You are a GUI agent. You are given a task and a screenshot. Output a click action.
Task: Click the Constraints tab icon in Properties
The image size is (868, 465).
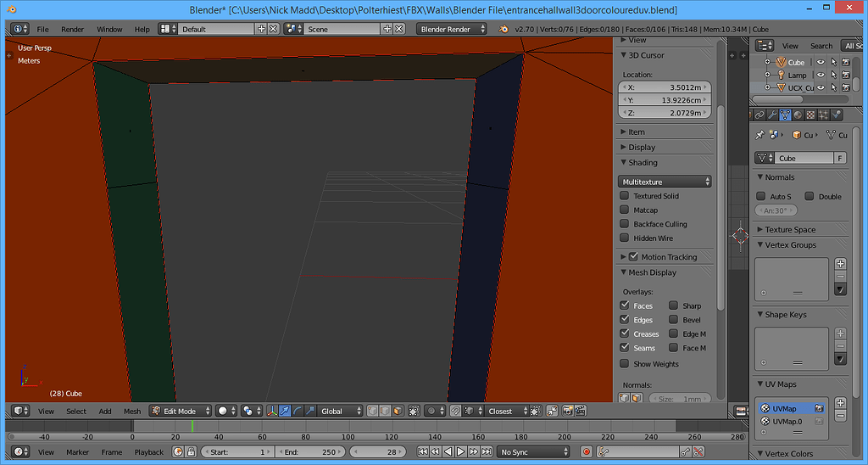click(x=759, y=115)
